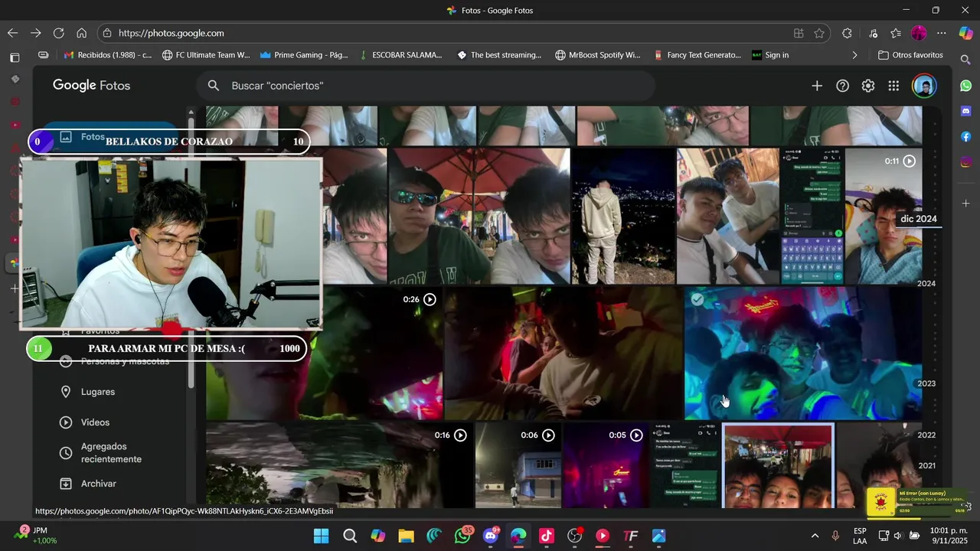Open the MrBoost Spotify bookmark
The width and height of the screenshot is (980, 551).
point(598,55)
